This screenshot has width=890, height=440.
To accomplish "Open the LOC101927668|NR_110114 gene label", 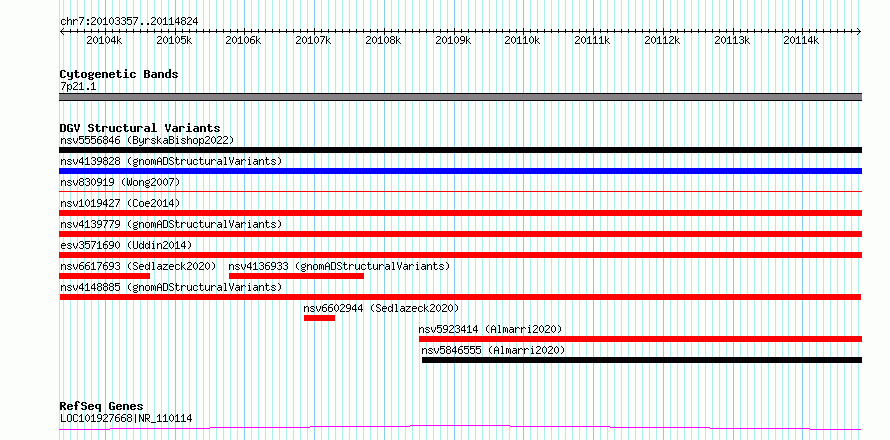I will tap(126, 418).
